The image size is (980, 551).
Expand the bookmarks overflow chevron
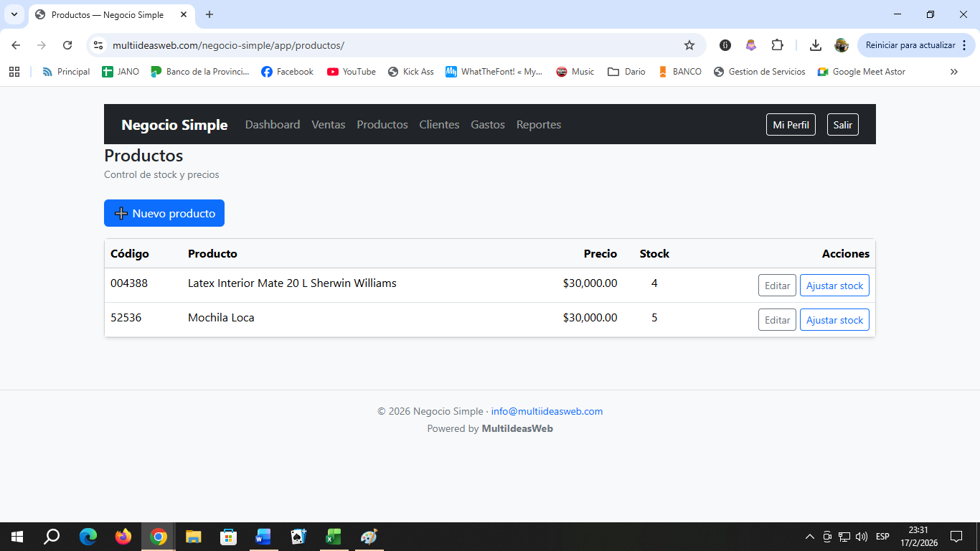(954, 71)
